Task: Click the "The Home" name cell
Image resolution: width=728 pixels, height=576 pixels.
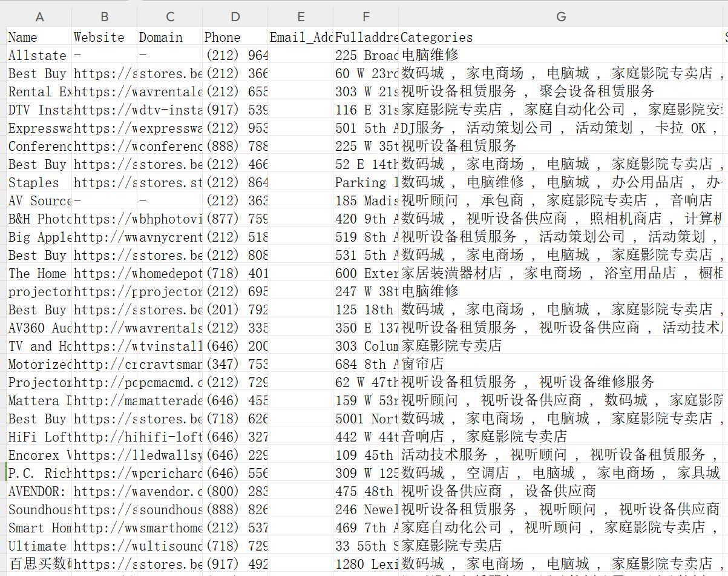Action: [39, 273]
